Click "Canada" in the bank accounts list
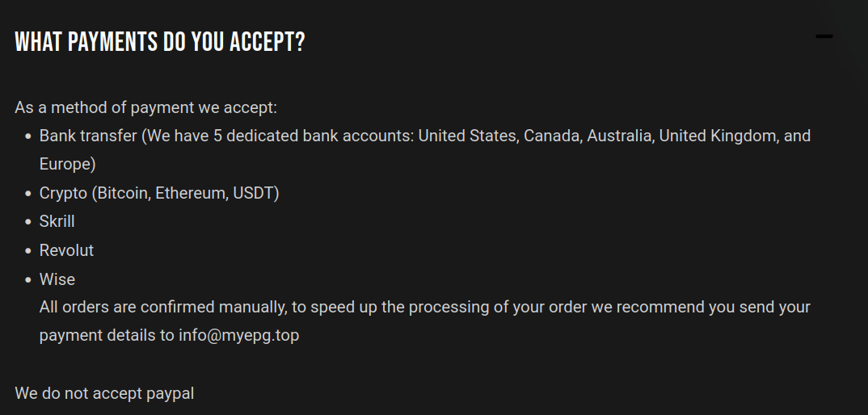The height and width of the screenshot is (415, 868). point(553,136)
